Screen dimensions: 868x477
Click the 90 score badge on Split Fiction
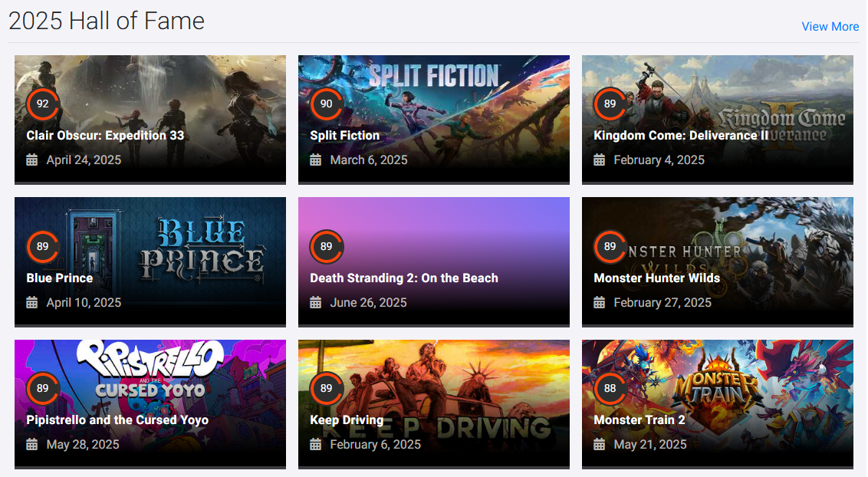pyautogui.click(x=327, y=104)
